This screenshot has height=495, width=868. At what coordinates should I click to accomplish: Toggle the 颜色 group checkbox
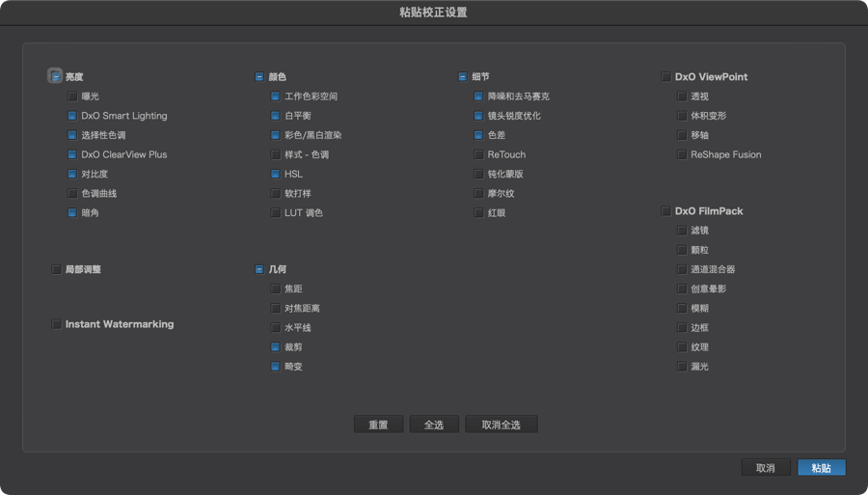coord(259,76)
